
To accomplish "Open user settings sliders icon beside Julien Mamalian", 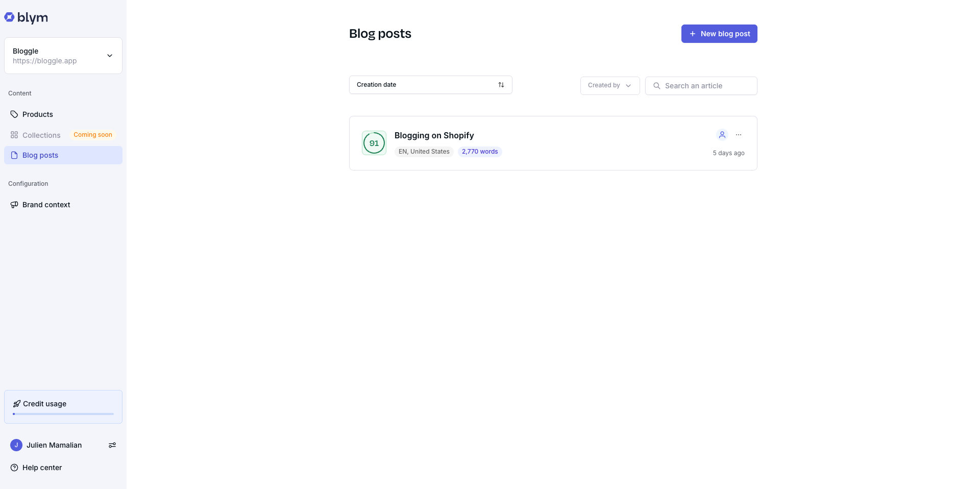I will coord(112,445).
